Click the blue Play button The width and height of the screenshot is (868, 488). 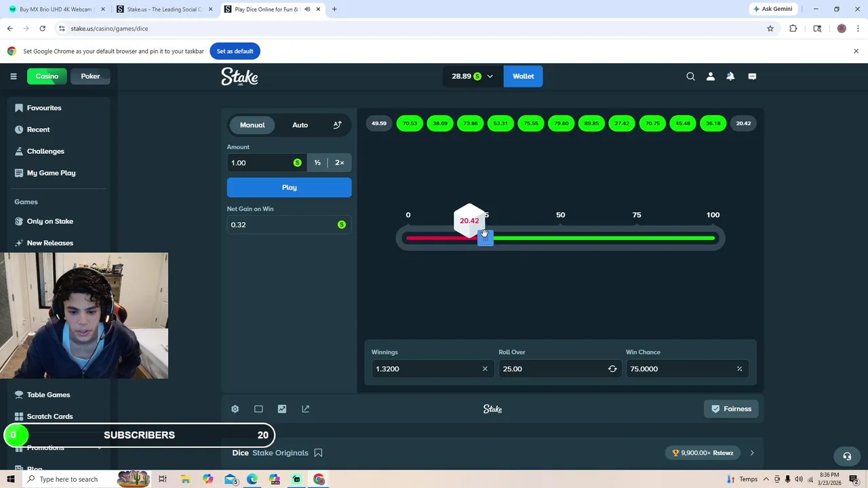point(289,187)
